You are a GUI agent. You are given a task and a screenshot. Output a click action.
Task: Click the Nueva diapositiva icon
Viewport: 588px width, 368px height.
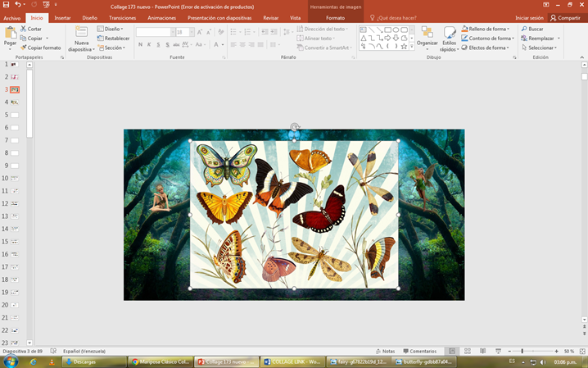[x=81, y=32]
